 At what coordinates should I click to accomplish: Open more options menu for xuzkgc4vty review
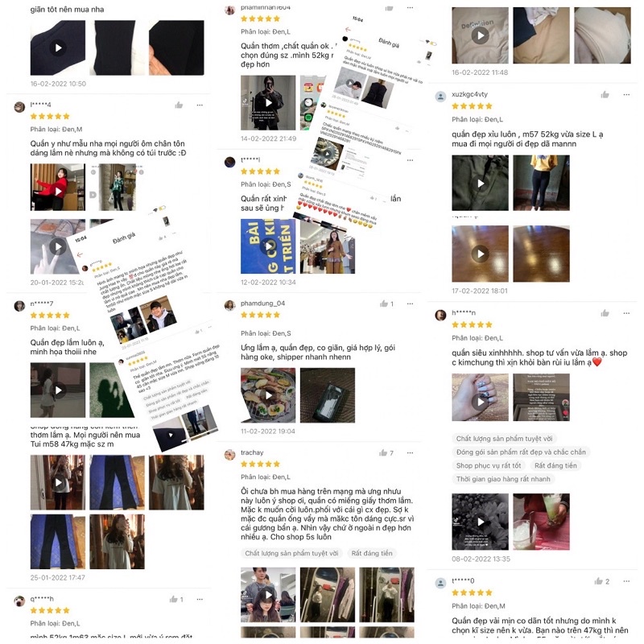tap(626, 94)
